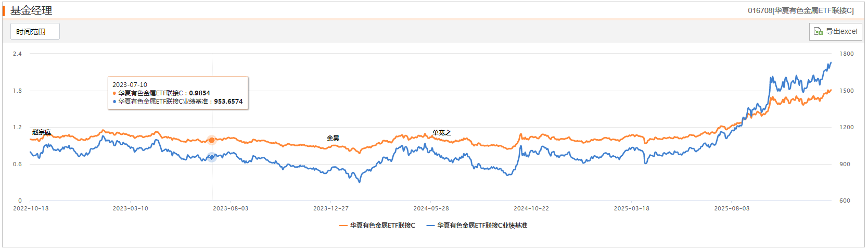Click the x-axis date 2023-08-03
The image size is (868, 250).
click(231, 208)
